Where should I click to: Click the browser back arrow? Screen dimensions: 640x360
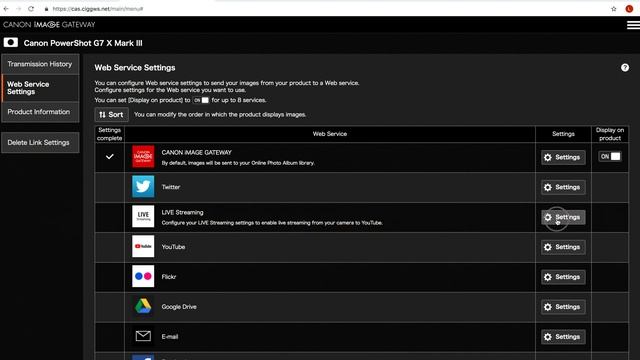6,9
